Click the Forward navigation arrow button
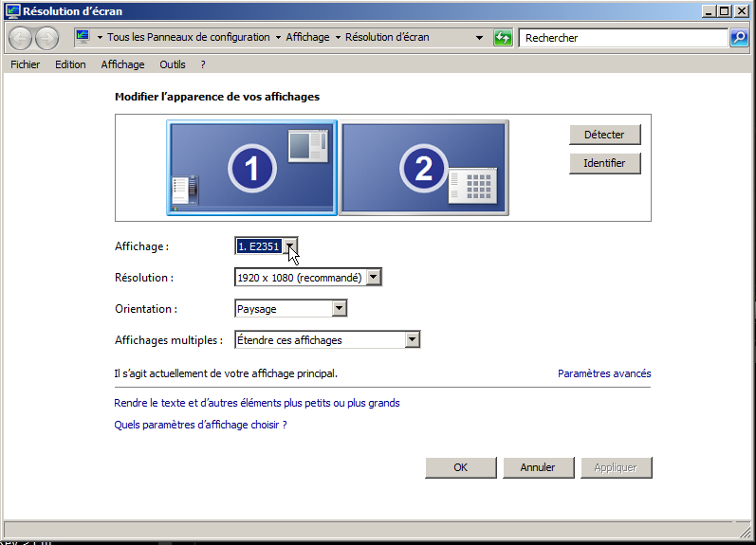Screen dimensions: 756x545 (x=46, y=38)
